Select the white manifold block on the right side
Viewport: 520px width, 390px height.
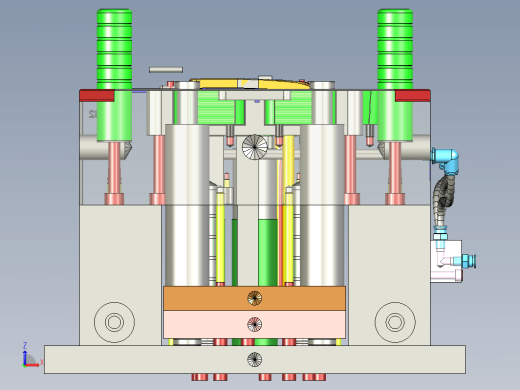[x=446, y=261]
